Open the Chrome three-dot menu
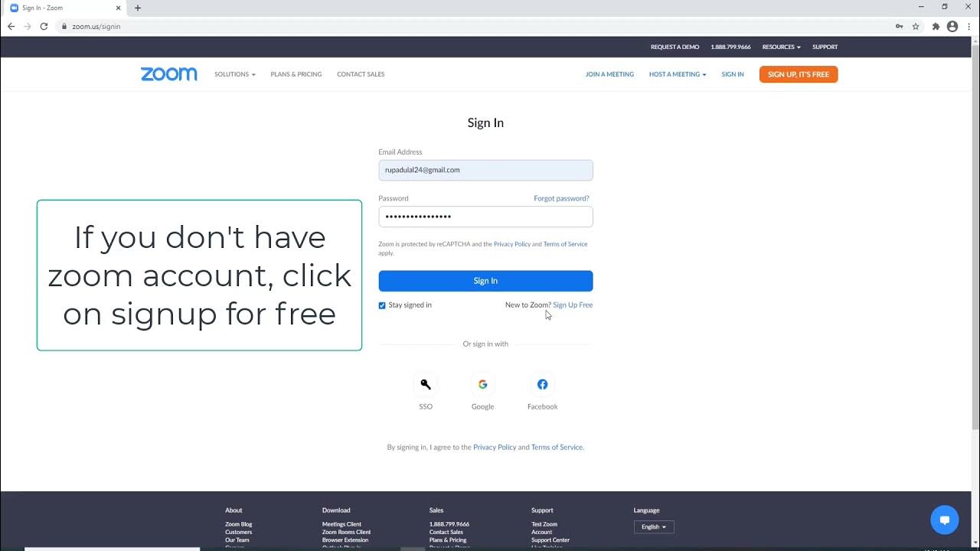 969,26
